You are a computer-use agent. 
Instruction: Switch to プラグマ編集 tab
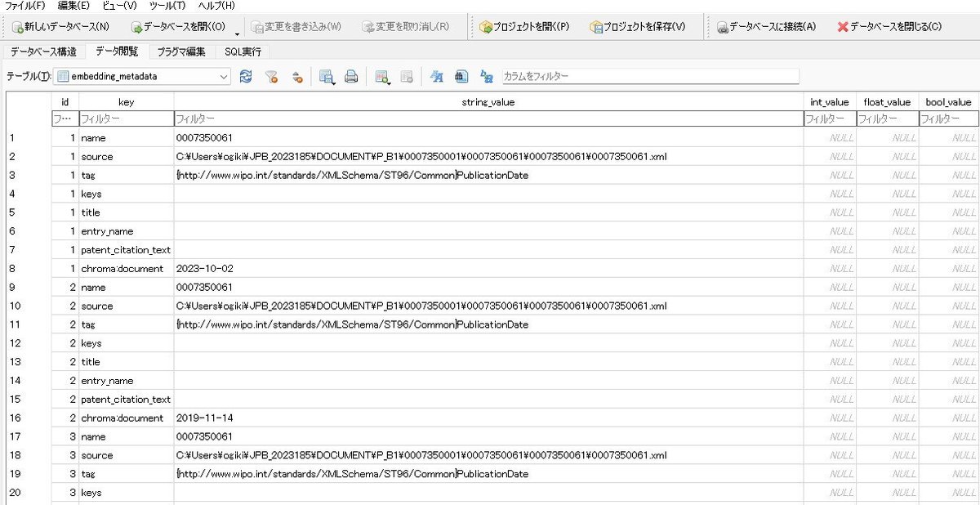(x=181, y=51)
